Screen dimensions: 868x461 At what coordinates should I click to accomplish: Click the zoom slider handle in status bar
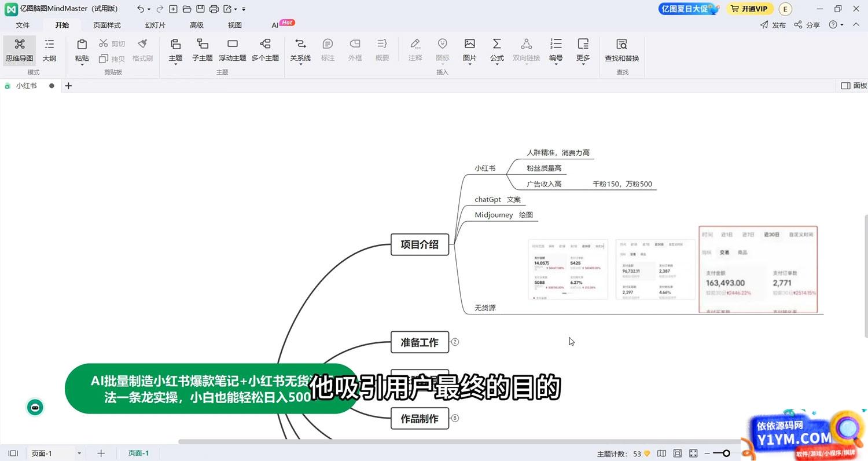click(726, 453)
